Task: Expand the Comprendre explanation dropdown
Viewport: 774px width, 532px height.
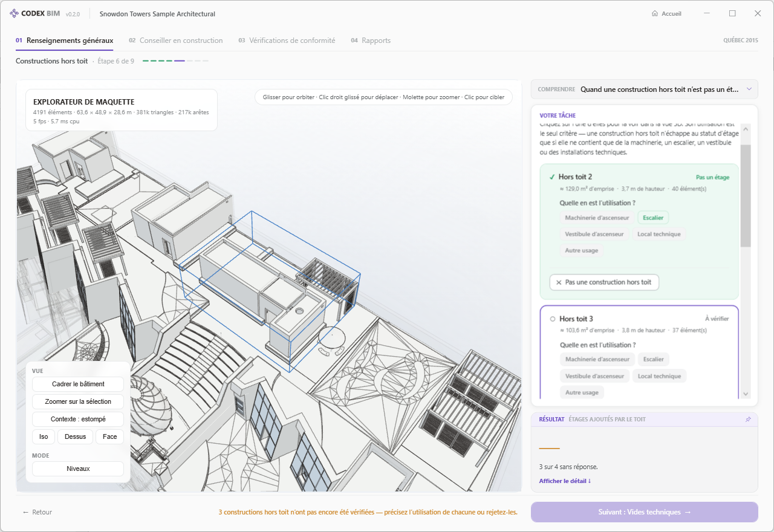Action: pos(644,89)
